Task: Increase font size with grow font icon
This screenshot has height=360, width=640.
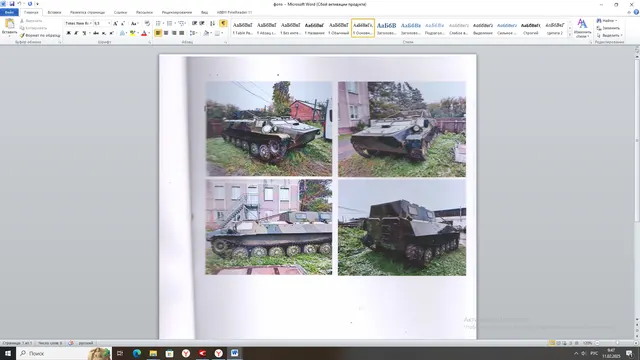Action: click(x=116, y=23)
